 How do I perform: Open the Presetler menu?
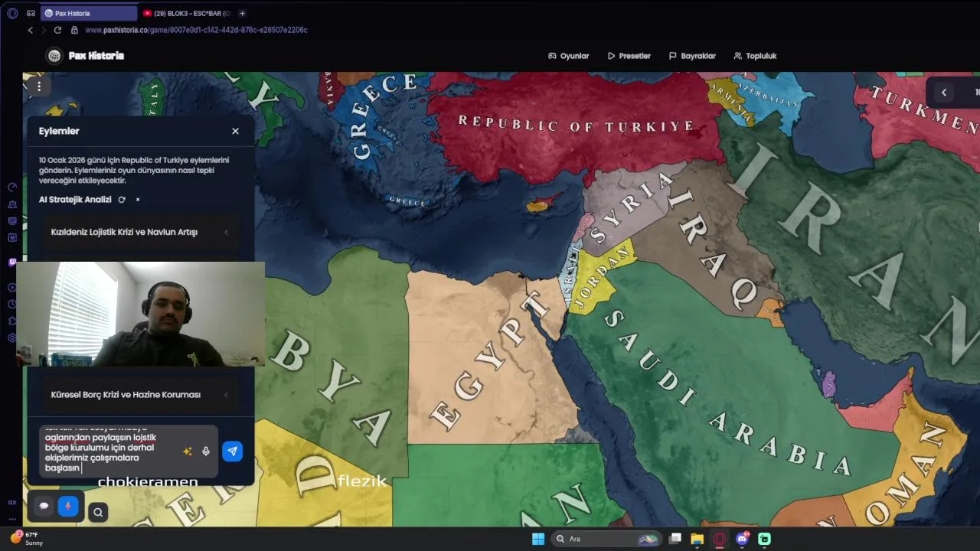[629, 56]
